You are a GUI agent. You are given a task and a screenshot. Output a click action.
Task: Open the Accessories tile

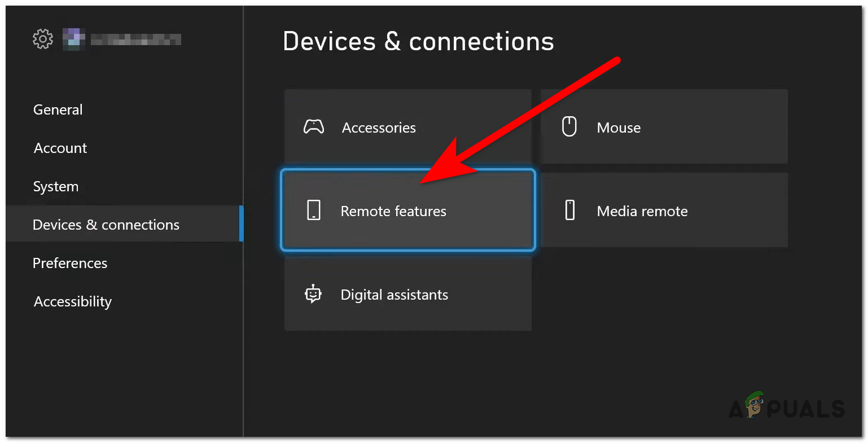407,127
